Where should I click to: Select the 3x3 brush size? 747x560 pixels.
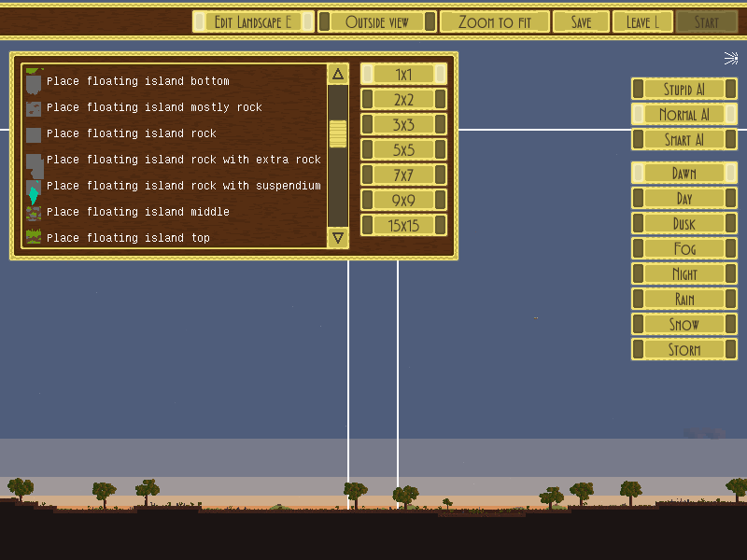403,125
